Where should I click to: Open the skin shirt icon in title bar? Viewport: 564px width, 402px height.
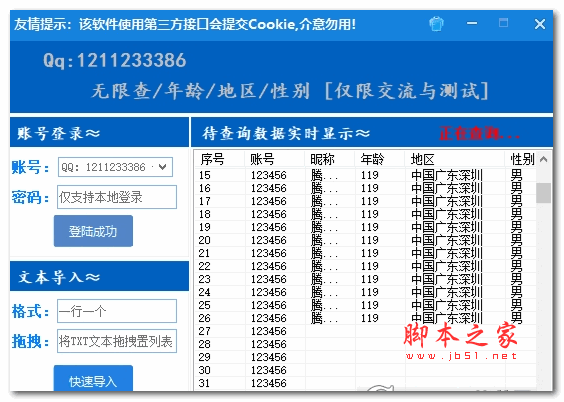(x=436, y=24)
